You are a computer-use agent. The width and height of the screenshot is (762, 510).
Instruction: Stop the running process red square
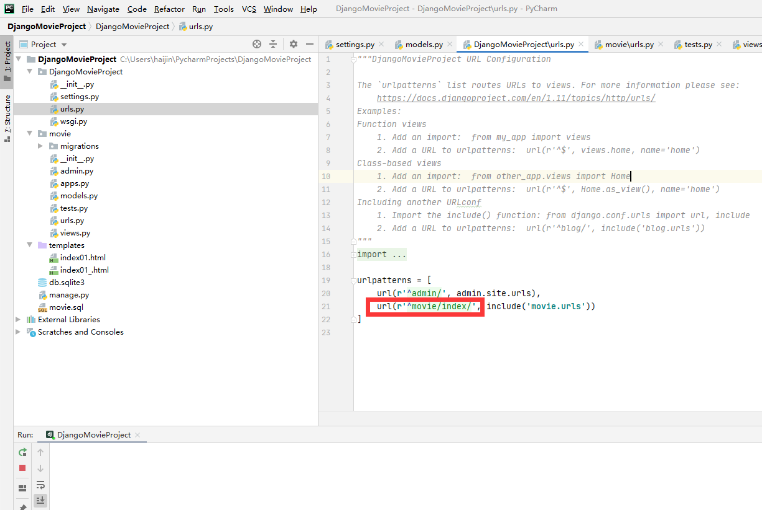pos(22,468)
